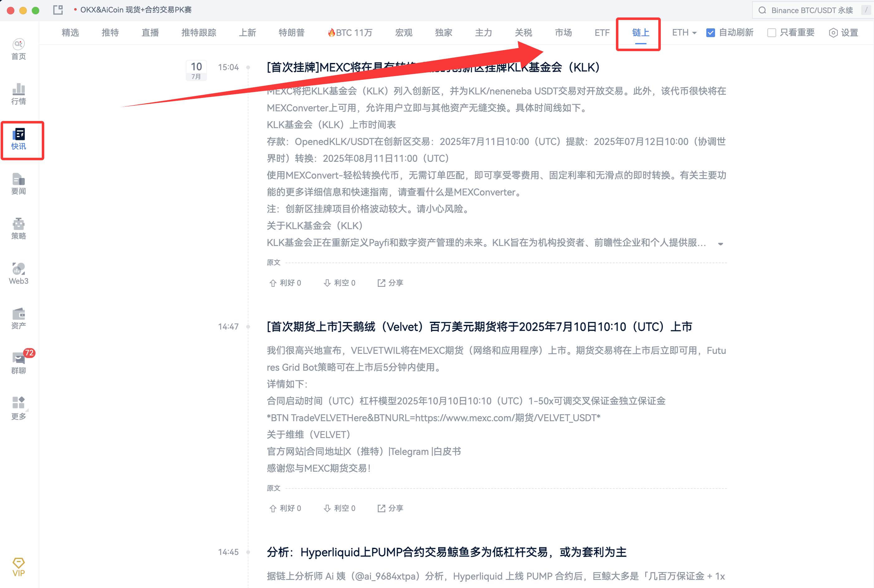The image size is (874, 588).
Task: Click the 14:45 timestamp
Action: click(x=228, y=552)
